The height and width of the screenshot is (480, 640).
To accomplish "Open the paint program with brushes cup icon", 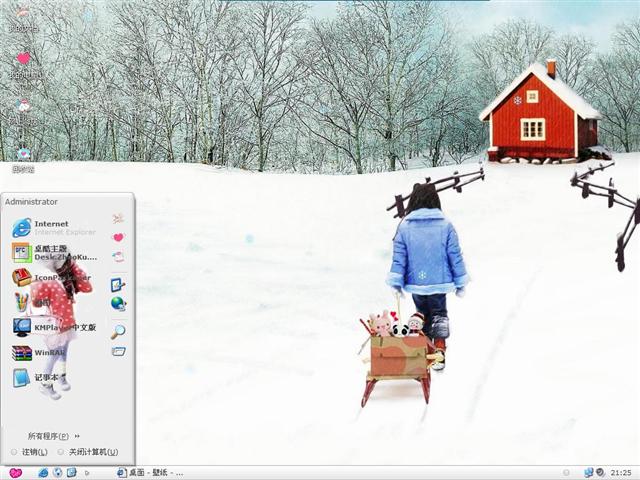I will click(32, 302).
